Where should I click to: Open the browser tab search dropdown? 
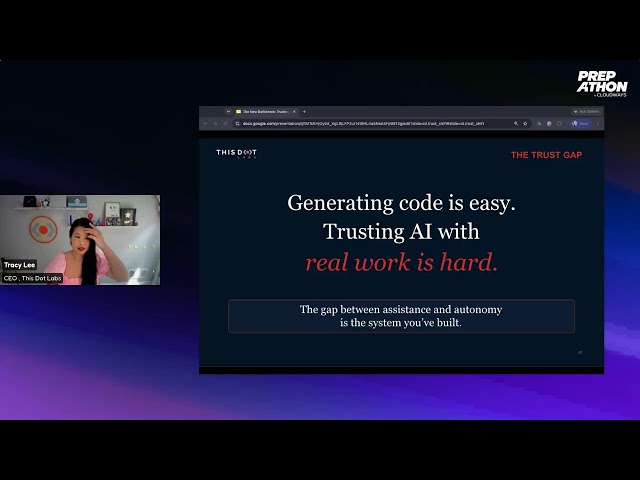(x=228, y=111)
